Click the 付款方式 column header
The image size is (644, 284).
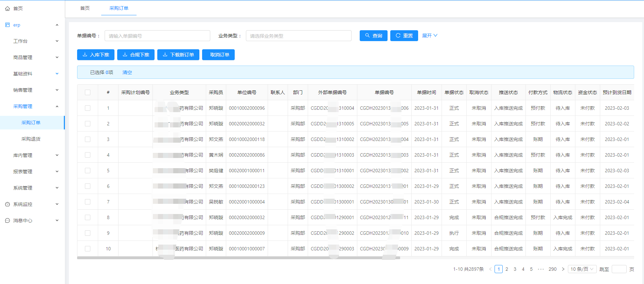[x=538, y=92]
